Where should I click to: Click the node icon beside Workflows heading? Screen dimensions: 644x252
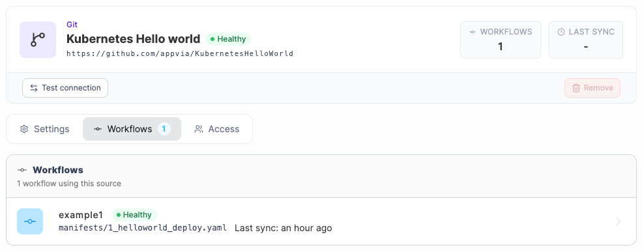pos(22,170)
